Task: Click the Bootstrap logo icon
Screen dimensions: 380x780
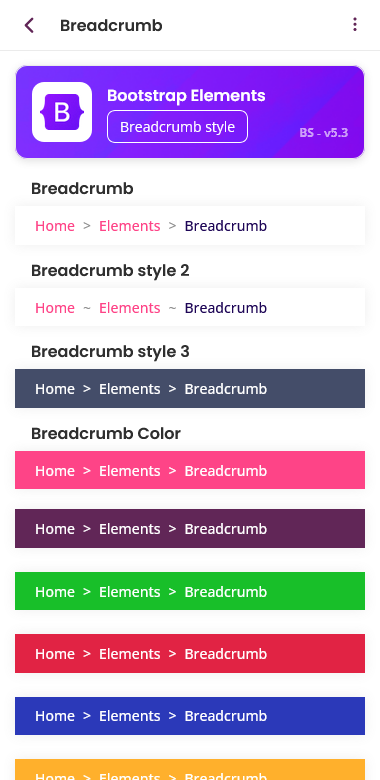Action: tap(62, 112)
